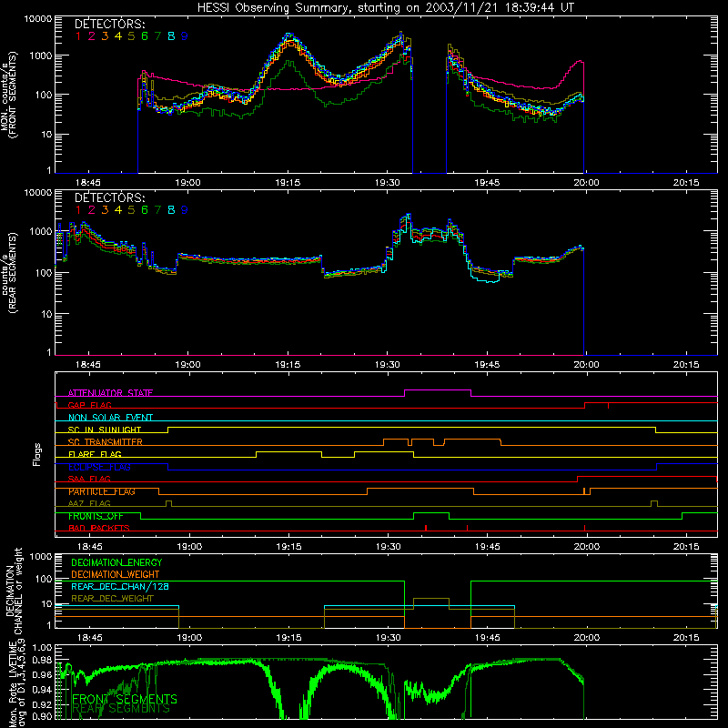The image size is (728, 728).
Task: Select the FRONTS_OFF flag label
Action: 96,516
